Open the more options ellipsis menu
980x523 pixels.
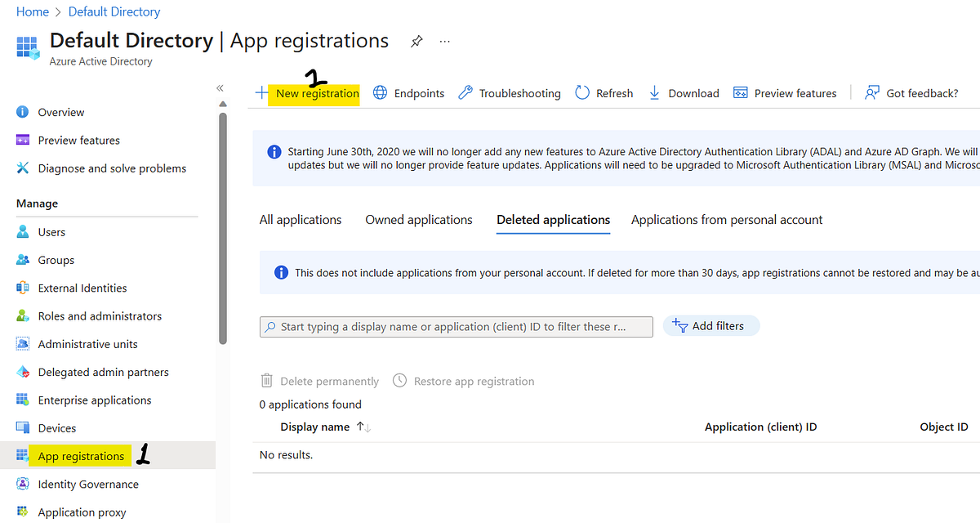click(444, 41)
